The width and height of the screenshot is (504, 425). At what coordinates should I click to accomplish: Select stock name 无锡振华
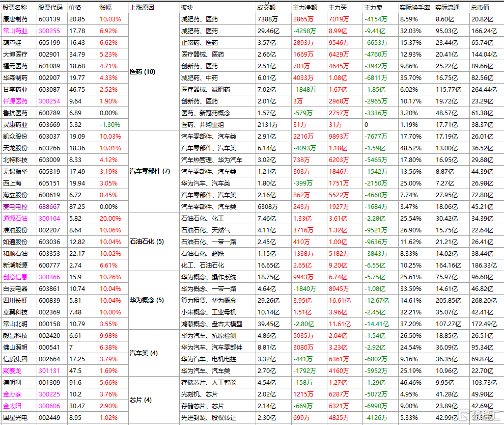15,172
